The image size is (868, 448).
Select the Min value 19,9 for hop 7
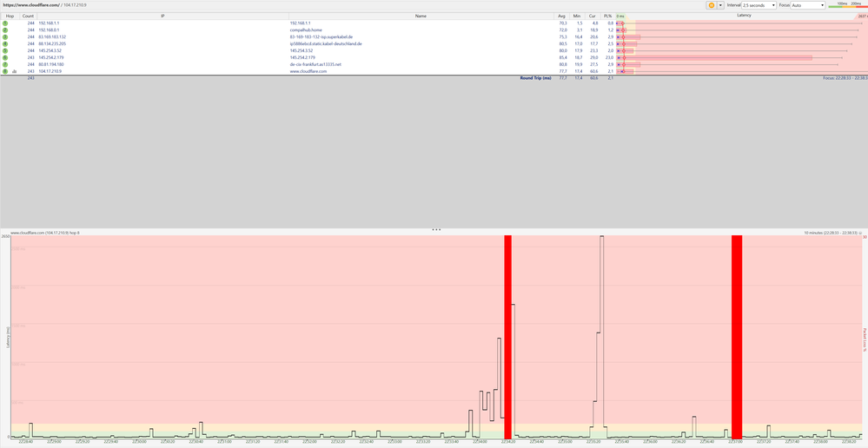tap(579, 64)
